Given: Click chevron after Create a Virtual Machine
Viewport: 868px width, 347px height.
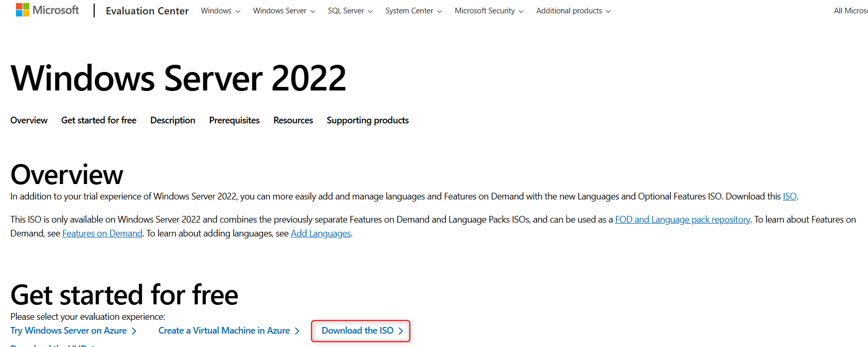Looking at the screenshot, I should (x=297, y=331).
